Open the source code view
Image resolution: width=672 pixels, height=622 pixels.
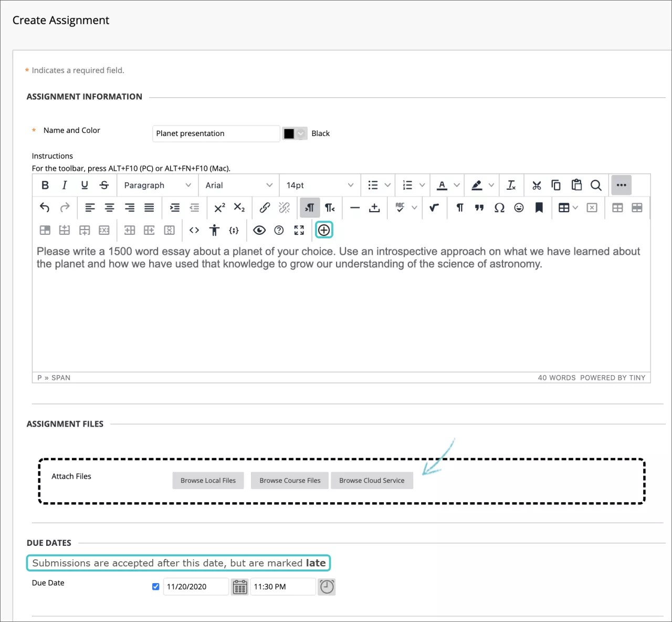pyautogui.click(x=194, y=230)
